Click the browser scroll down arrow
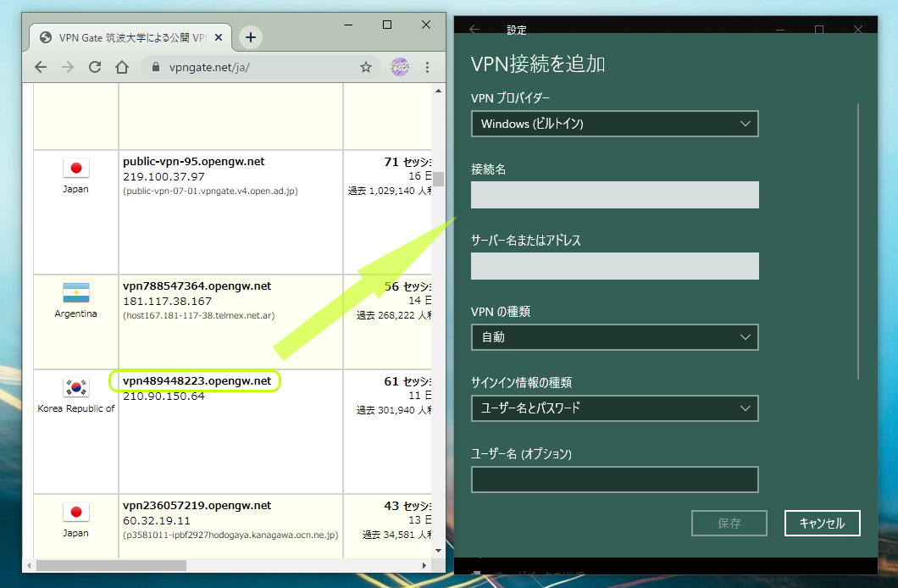 click(x=439, y=551)
